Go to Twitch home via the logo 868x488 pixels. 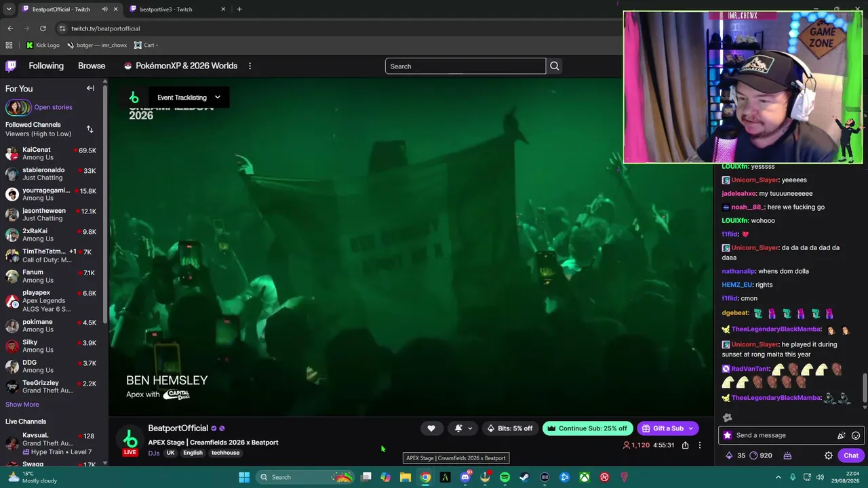click(x=11, y=66)
